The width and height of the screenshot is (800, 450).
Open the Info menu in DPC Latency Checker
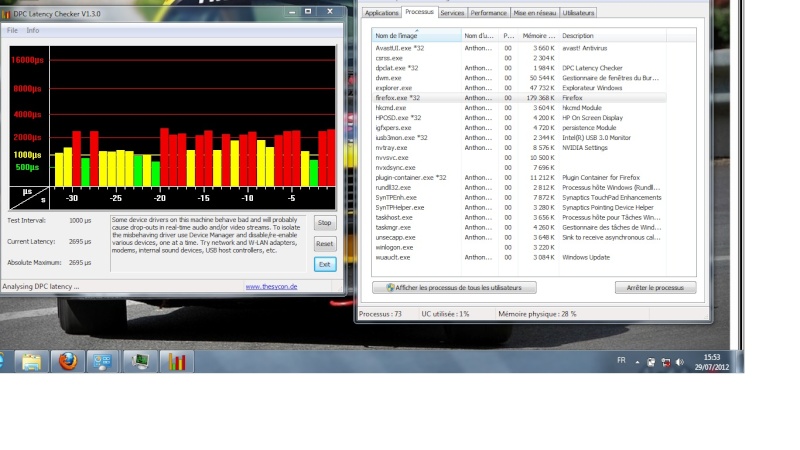pos(33,31)
